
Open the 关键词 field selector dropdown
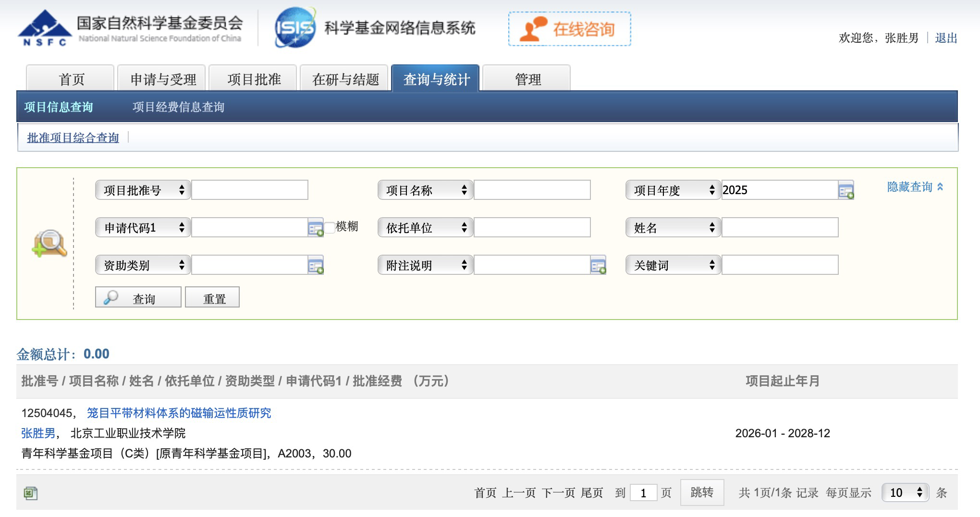point(673,265)
